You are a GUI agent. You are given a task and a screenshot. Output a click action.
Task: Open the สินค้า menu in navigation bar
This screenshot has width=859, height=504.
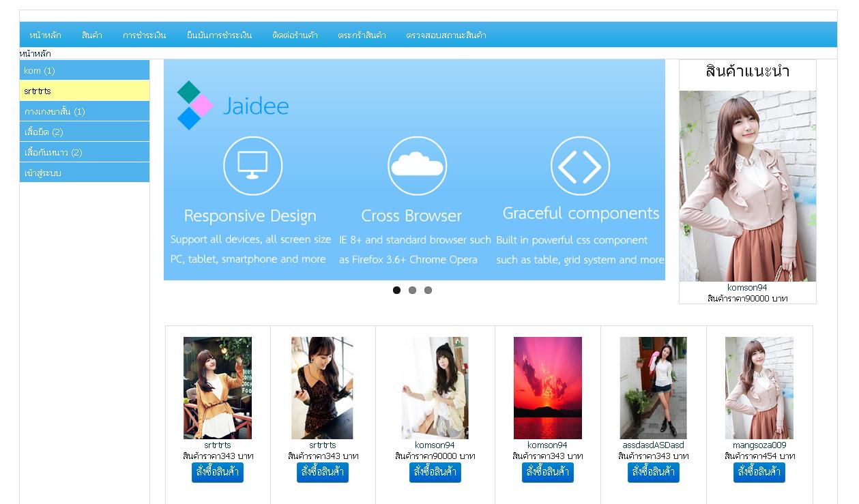pos(92,35)
